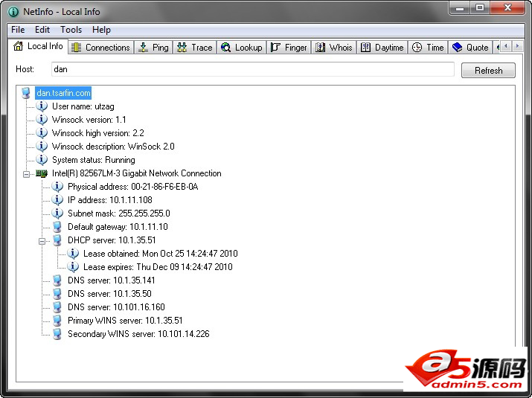Click the info icon beside Winsock high version
Image resolution: width=532 pixels, height=398 pixels.
point(42,132)
